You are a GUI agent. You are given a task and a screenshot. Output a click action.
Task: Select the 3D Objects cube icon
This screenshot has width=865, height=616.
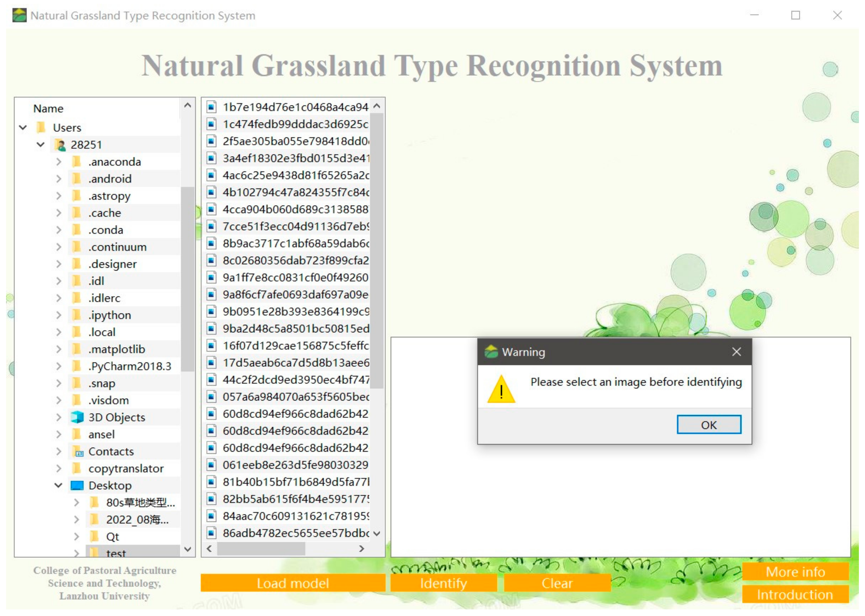pyautogui.click(x=77, y=417)
